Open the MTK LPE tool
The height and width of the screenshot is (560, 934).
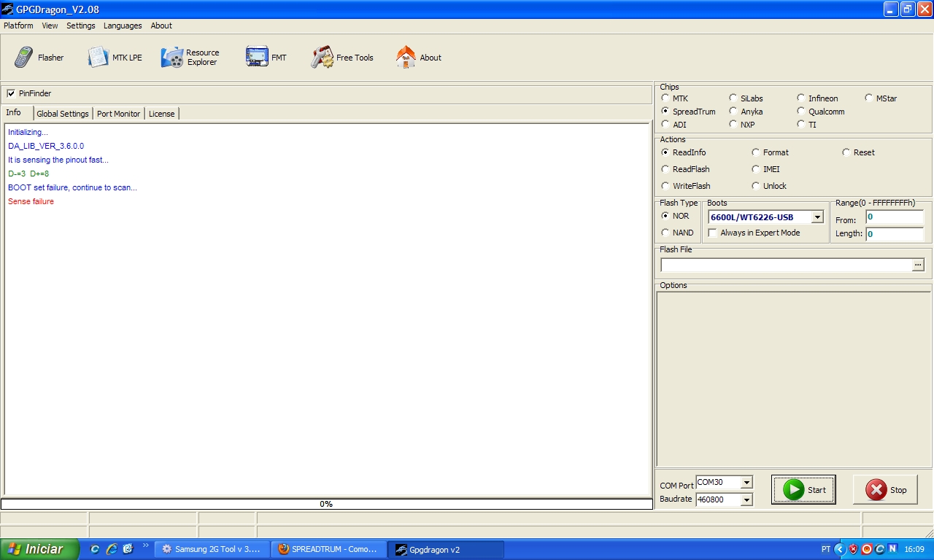115,58
